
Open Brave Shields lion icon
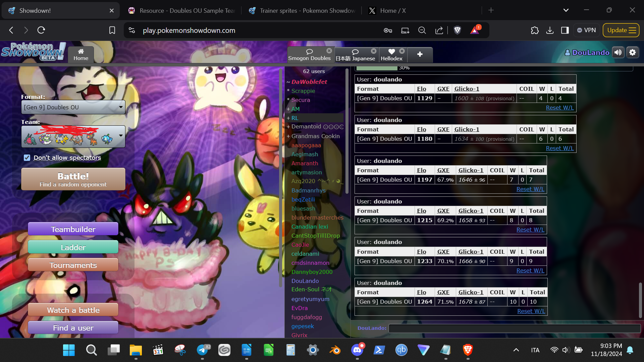tap(457, 30)
